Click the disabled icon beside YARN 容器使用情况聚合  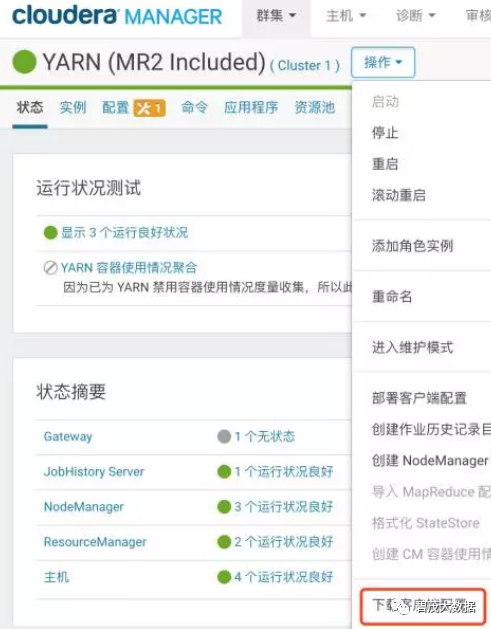[51, 268]
